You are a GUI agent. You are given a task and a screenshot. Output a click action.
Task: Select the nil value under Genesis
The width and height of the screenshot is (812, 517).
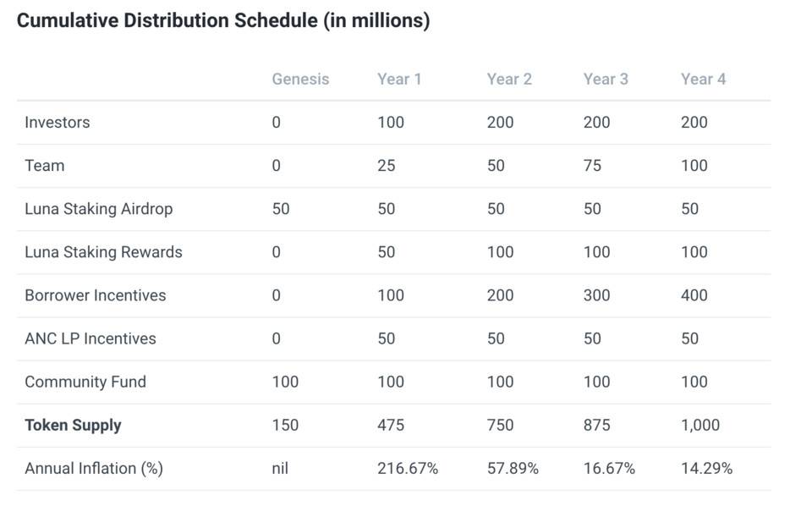[x=280, y=469]
